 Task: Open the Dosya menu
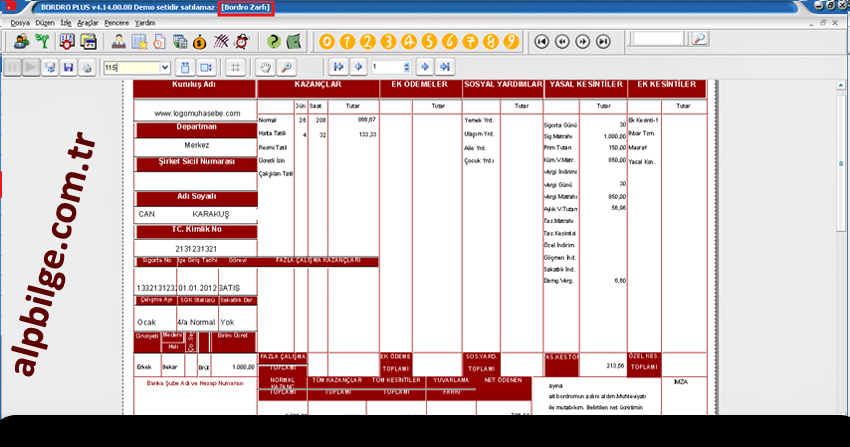(13, 21)
